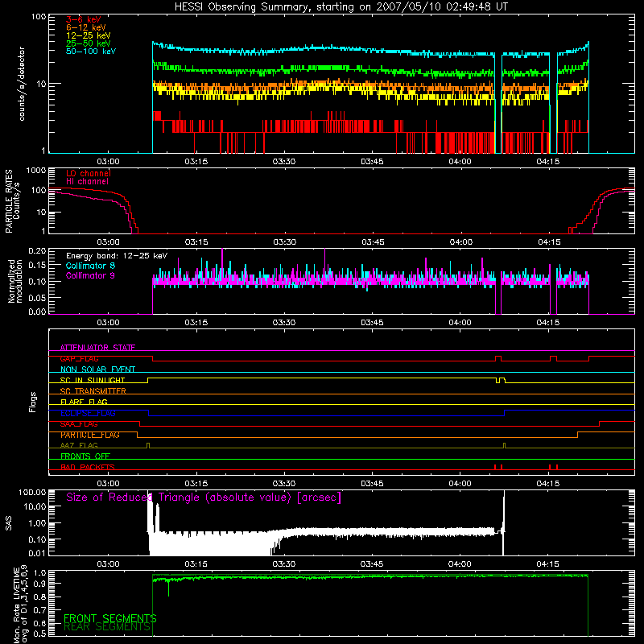This screenshot has width=644, height=644.
Task: Click the SAS axis label
Action: [8, 522]
